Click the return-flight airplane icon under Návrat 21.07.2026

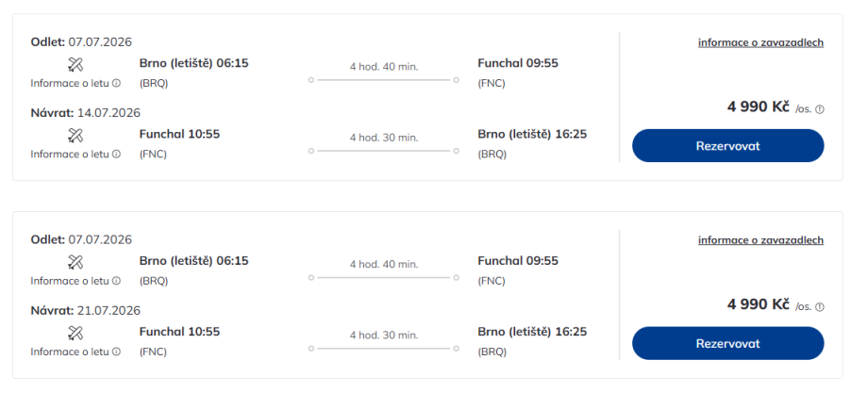[x=76, y=333]
